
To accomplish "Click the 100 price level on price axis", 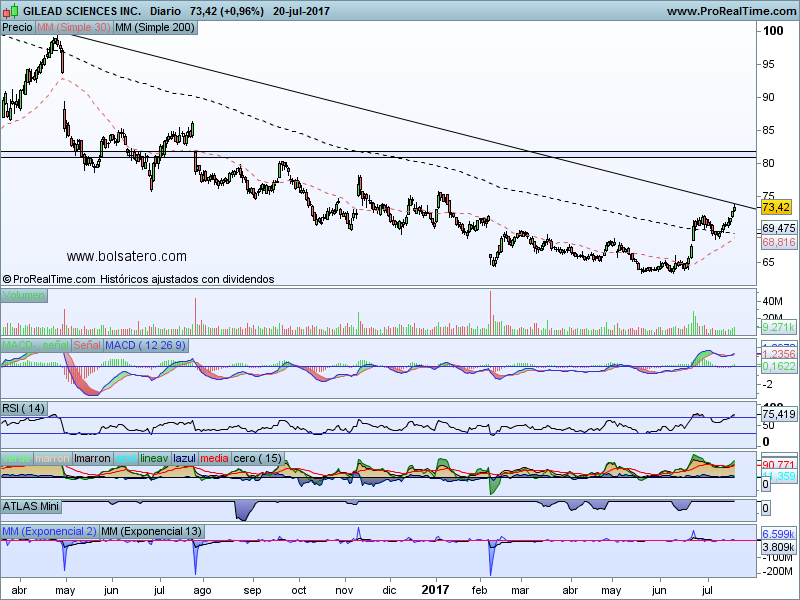I will click(x=773, y=31).
